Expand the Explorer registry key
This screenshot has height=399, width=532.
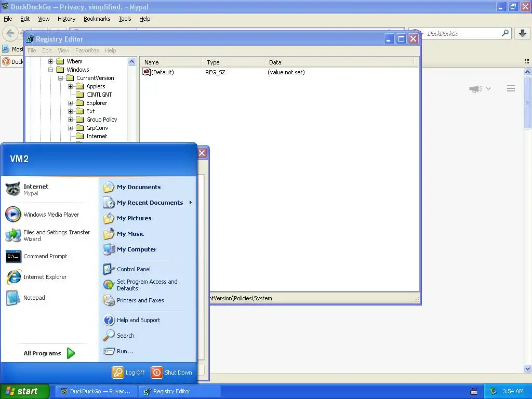coord(70,103)
